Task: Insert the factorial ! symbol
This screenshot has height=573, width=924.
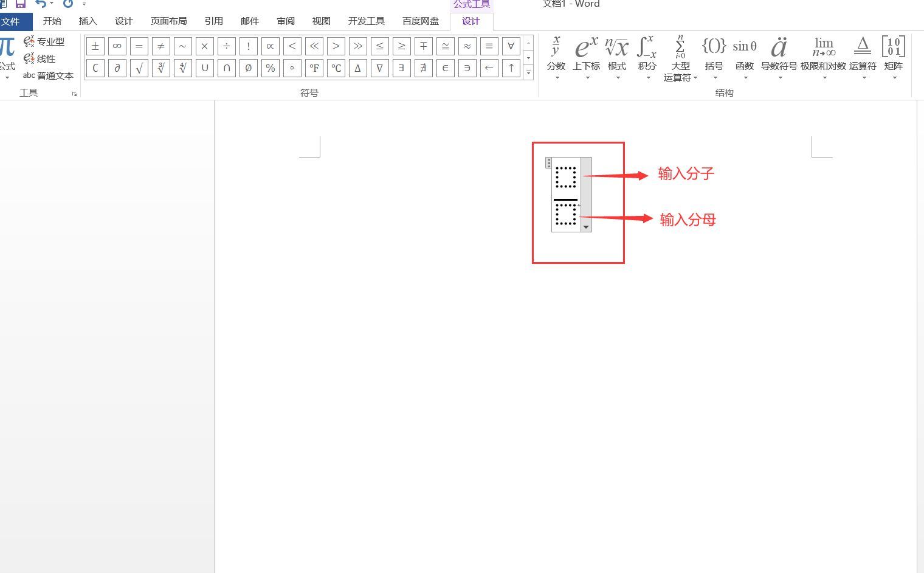Action: (249, 46)
